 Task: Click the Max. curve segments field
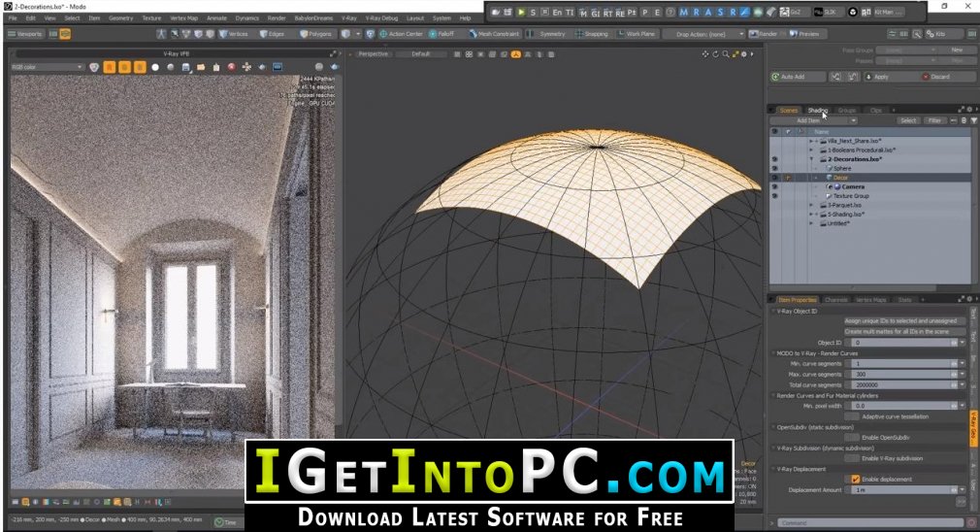904,375
